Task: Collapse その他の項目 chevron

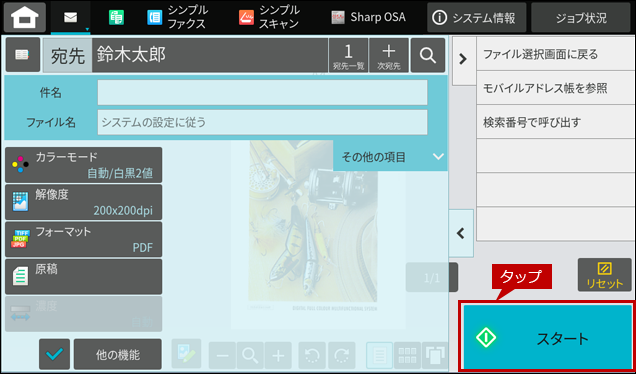Action: coord(438,157)
